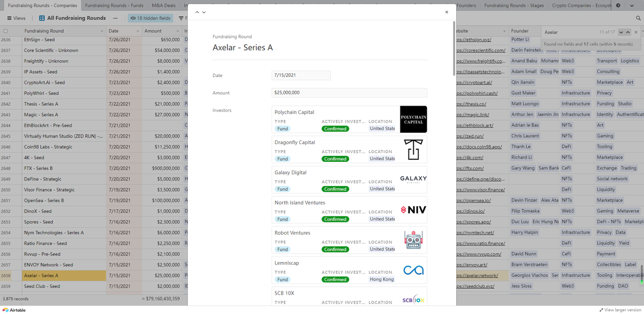
Task: Click the Date field showing 7/15/2021
Action: (301, 76)
